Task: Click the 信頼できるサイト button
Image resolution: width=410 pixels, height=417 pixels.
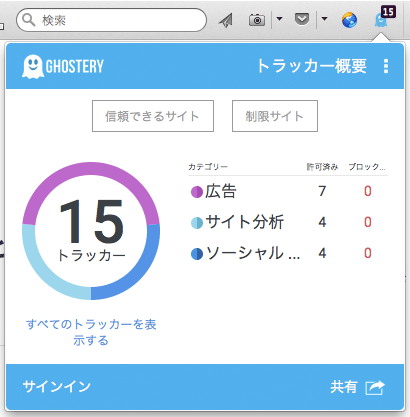Action: tap(153, 116)
